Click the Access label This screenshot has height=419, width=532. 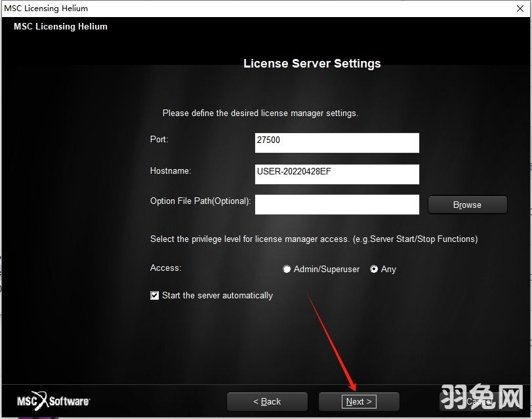[x=165, y=268]
